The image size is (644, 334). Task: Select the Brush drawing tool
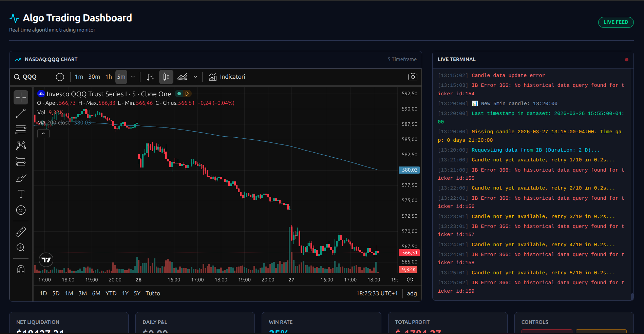(x=21, y=178)
